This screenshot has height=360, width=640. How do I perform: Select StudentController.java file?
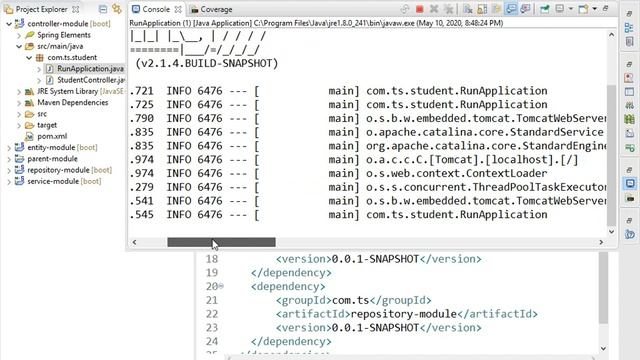(91, 80)
